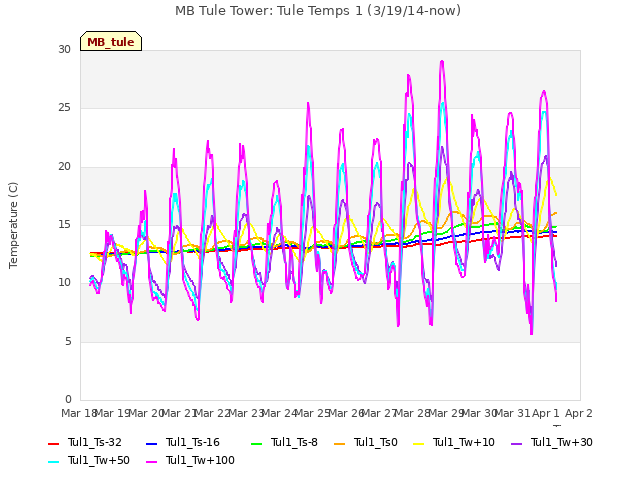The width and height of the screenshot is (640, 480).
Task: Select the Tul1_Tw+30 legend label
Action: [x=562, y=442]
